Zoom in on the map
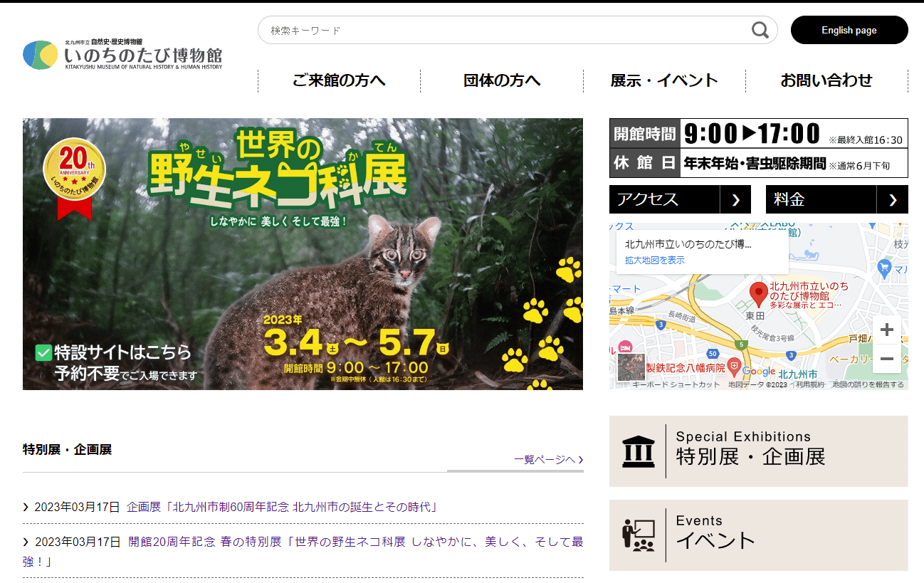 point(886,330)
